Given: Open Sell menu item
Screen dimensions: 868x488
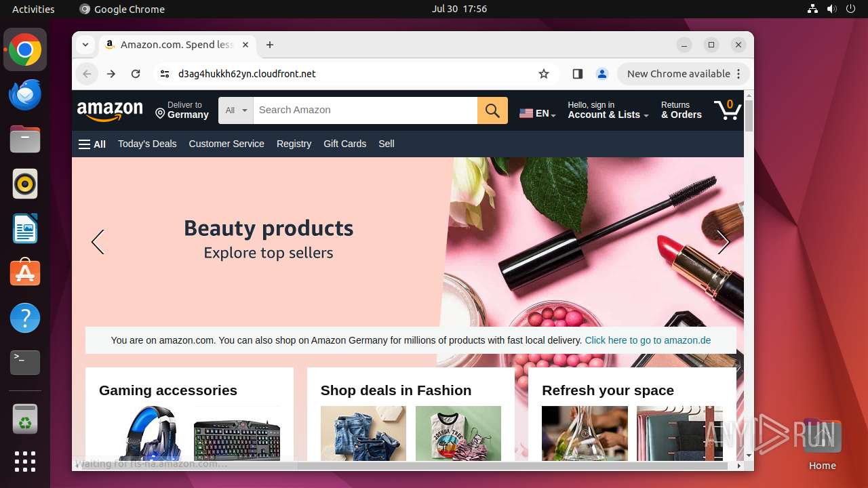Looking at the screenshot, I should [387, 144].
